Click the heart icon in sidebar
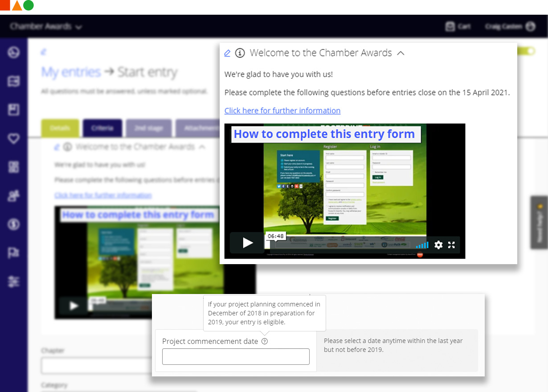The height and width of the screenshot is (392, 548). point(13,139)
